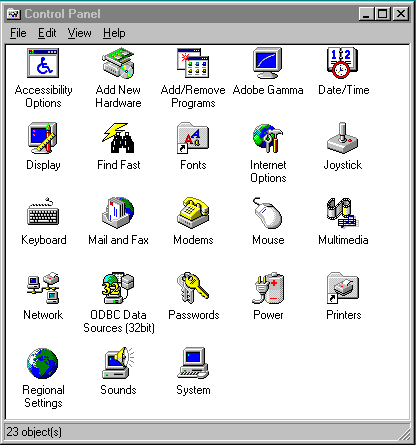Click the Mail and Fax icon

(x=118, y=213)
